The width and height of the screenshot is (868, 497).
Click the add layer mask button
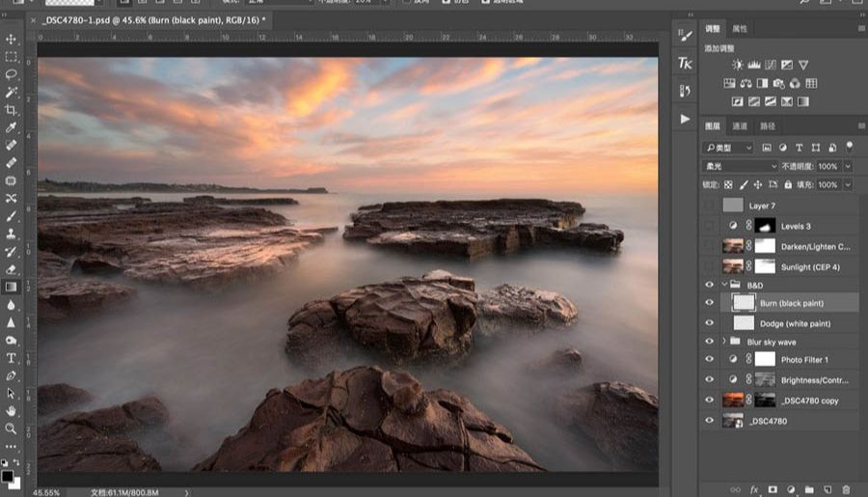[773, 490]
